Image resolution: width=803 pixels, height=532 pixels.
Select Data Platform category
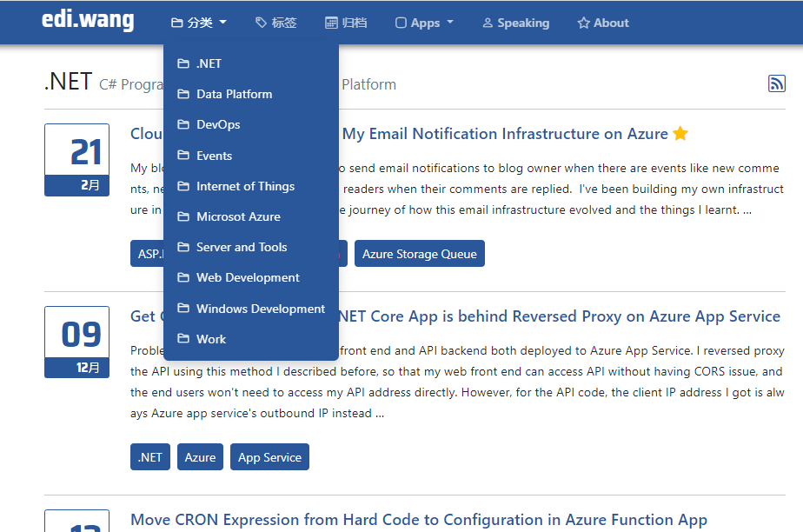click(x=251, y=94)
